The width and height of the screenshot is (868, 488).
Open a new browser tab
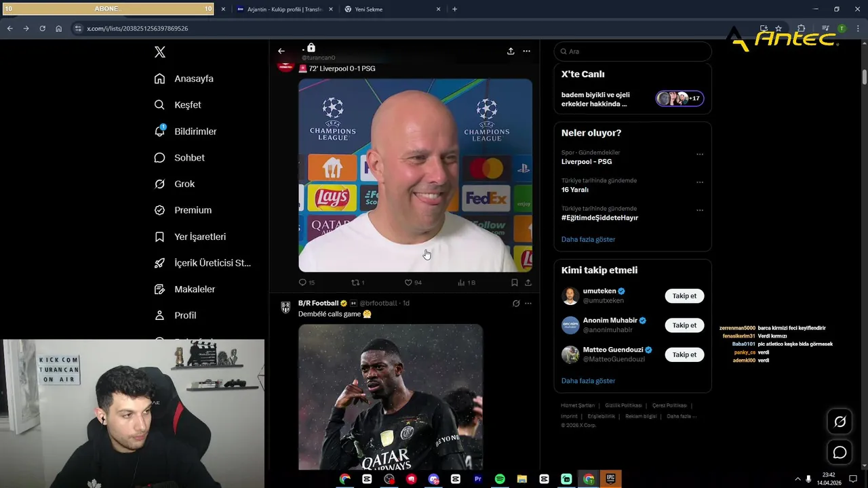[x=454, y=9]
